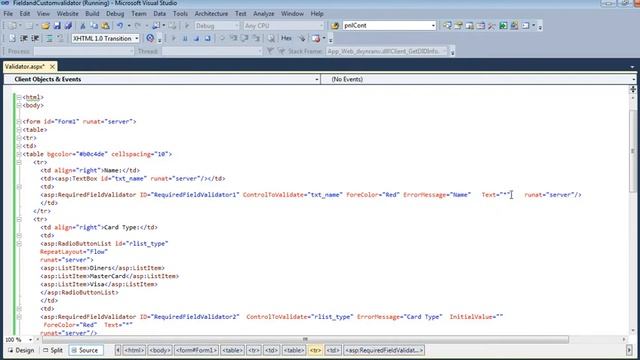This screenshot has height=360, width=640.
Task: Open the Tools menu
Action: point(180,13)
